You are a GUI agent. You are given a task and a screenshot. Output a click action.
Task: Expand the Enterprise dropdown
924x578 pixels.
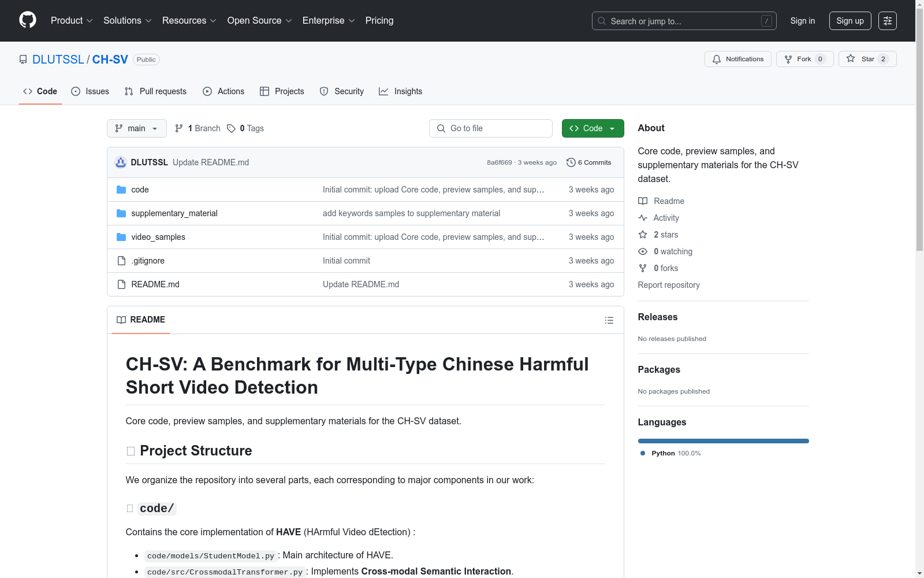[329, 21]
